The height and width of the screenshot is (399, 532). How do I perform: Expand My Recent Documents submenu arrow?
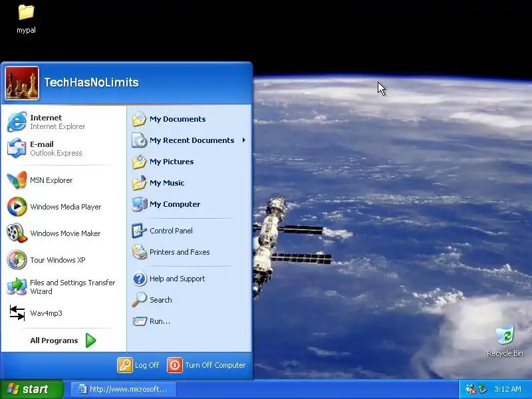(244, 140)
